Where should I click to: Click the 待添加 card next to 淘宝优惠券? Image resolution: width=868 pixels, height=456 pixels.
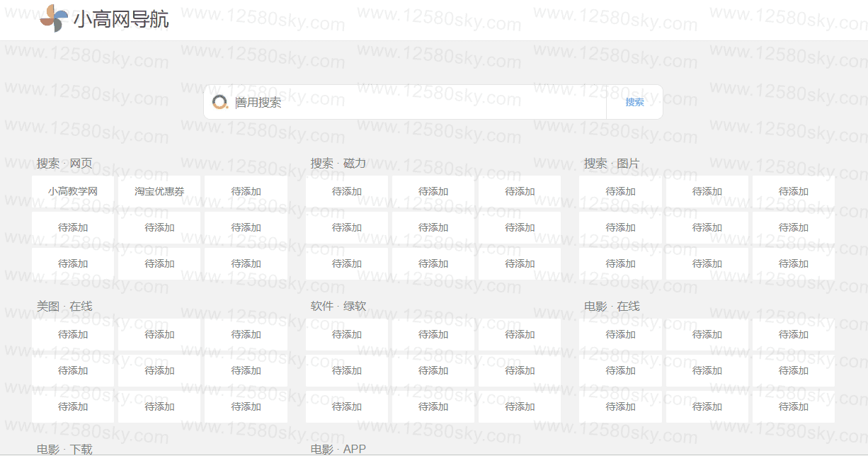click(x=246, y=191)
